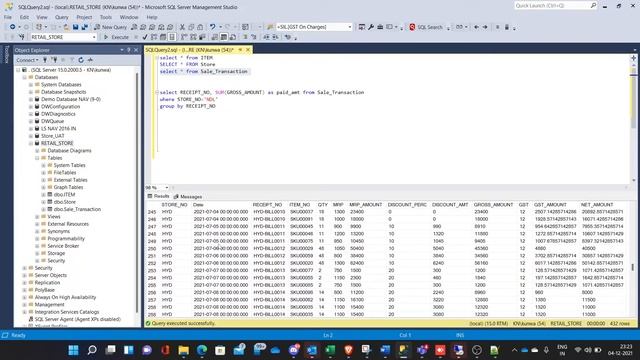
Task: Open the zoom percentage dropdown below editor
Action: pyautogui.click(x=157, y=188)
